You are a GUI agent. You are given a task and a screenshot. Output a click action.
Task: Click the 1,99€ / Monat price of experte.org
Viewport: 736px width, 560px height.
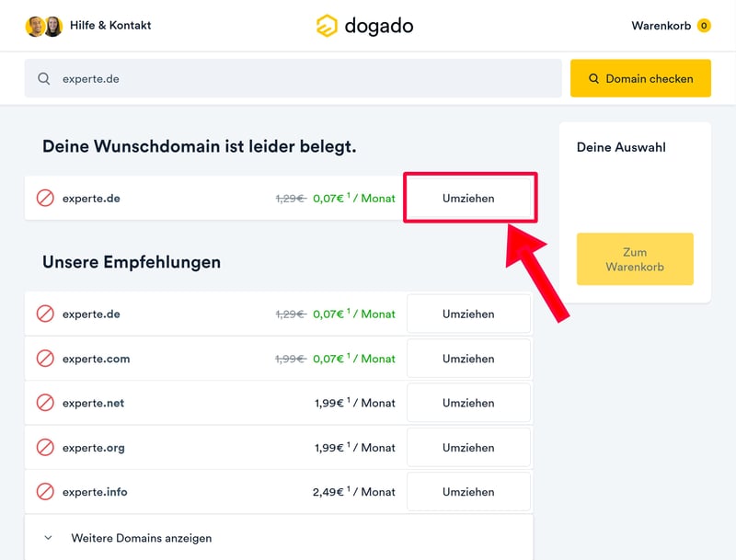(355, 448)
